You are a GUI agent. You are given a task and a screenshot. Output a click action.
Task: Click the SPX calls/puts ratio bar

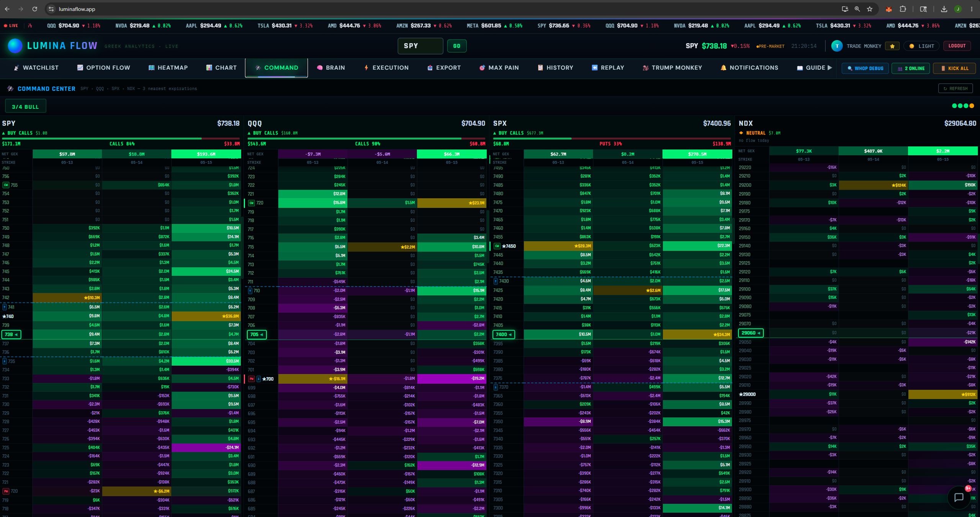coord(612,138)
